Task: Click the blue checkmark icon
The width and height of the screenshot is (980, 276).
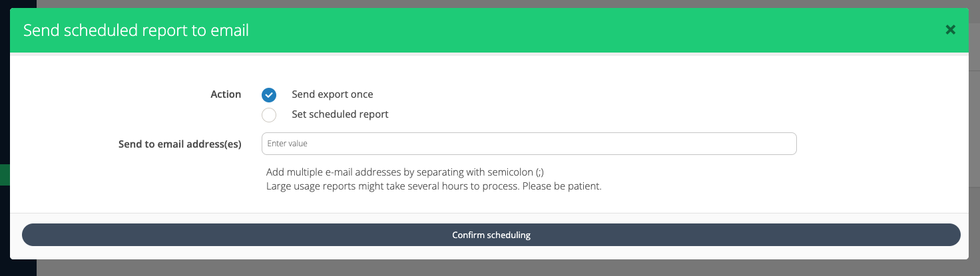Action: tap(269, 94)
